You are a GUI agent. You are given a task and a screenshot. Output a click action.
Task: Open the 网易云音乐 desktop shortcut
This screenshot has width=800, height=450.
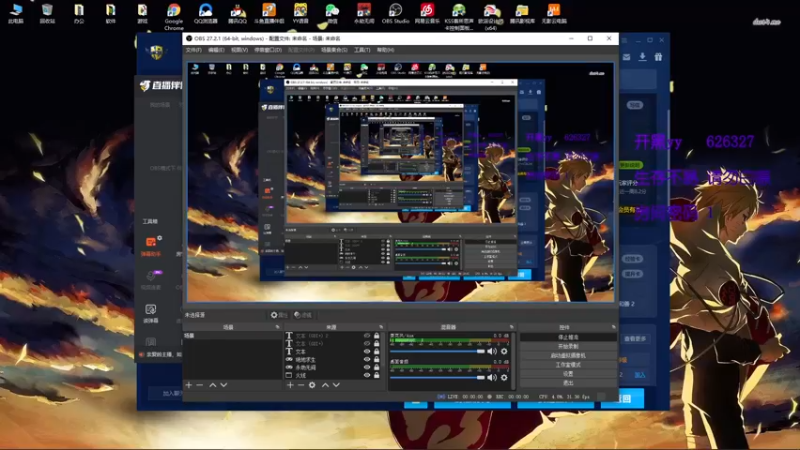tap(427, 14)
